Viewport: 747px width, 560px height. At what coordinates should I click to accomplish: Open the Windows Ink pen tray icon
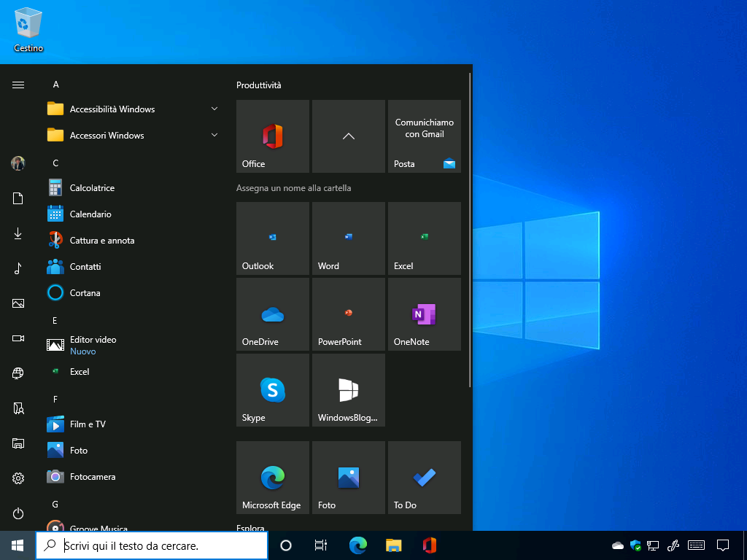click(673, 545)
